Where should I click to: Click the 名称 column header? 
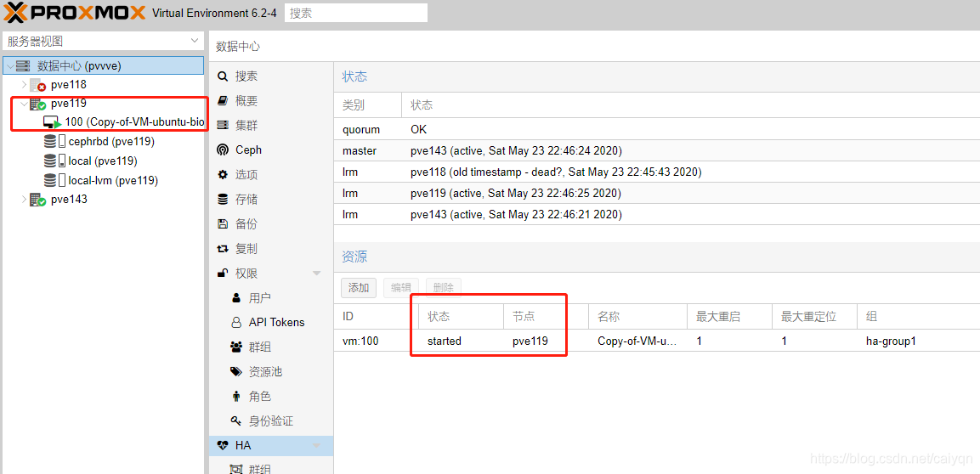pos(638,317)
